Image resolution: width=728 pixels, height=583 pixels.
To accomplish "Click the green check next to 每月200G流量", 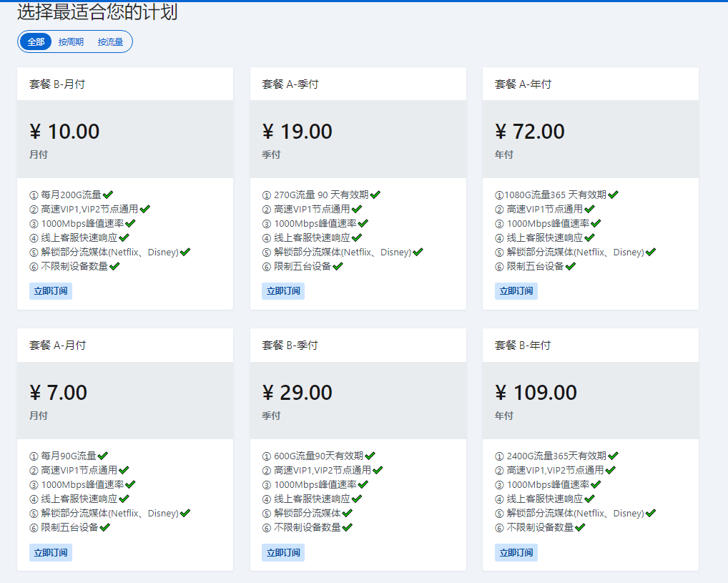I will 109,195.
